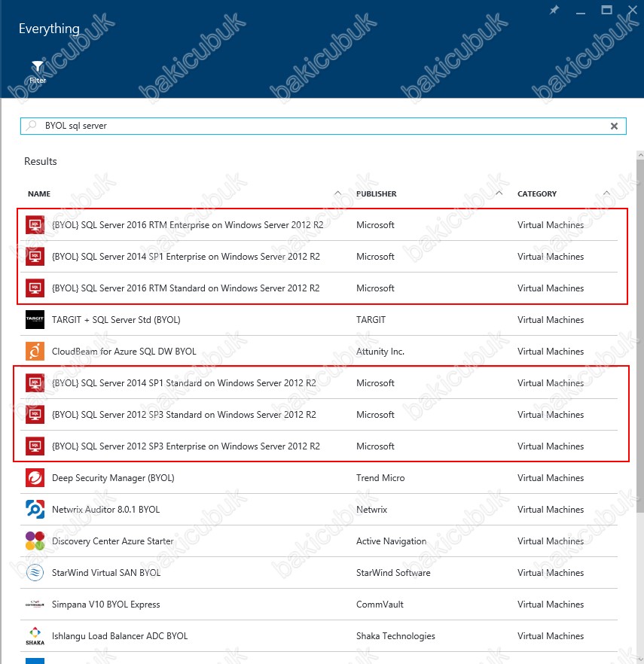Sort results by the CATEGORY column
The image size is (644, 664).
tap(537, 194)
